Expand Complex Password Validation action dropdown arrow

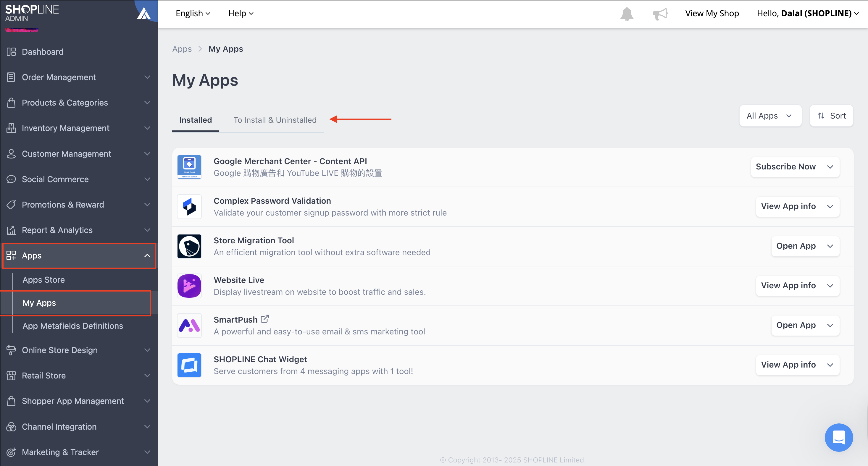point(830,206)
